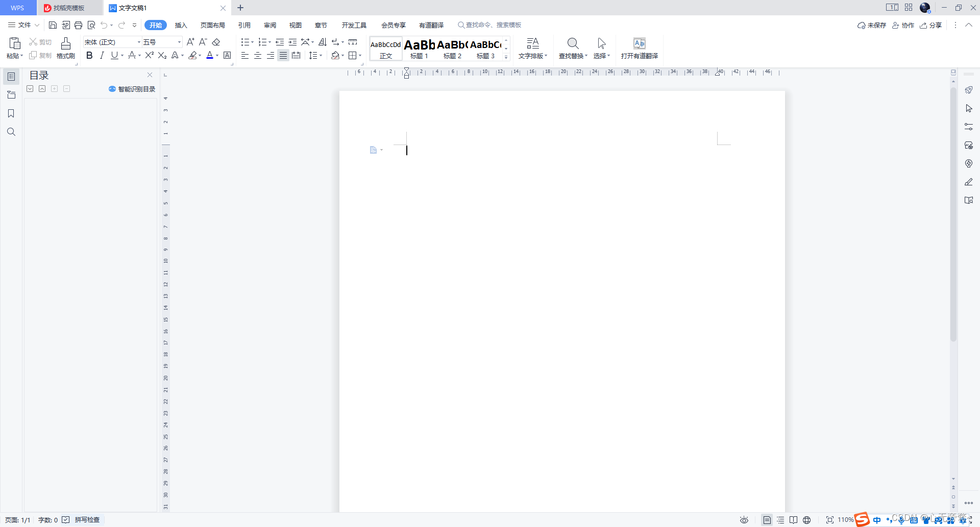The width and height of the screenshot is (980, 527).
Task: Click 智能识别目录 link in outline panel
Action: click(x=132, y=89)
